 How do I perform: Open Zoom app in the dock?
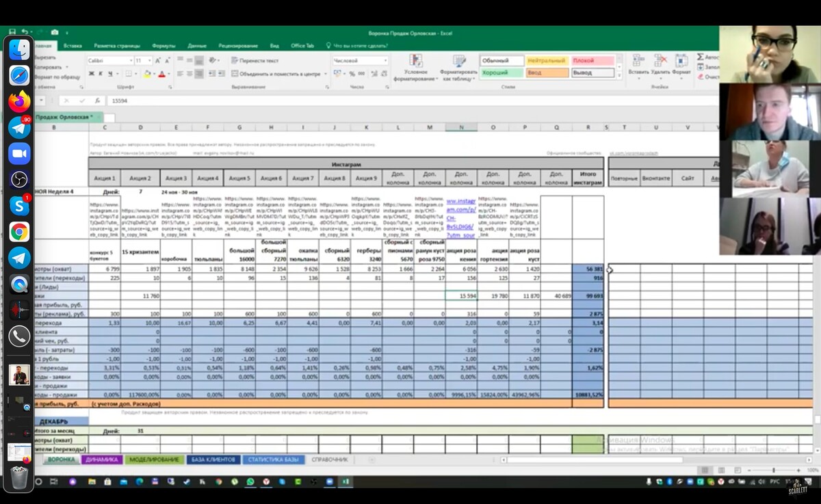click(19, 154)
